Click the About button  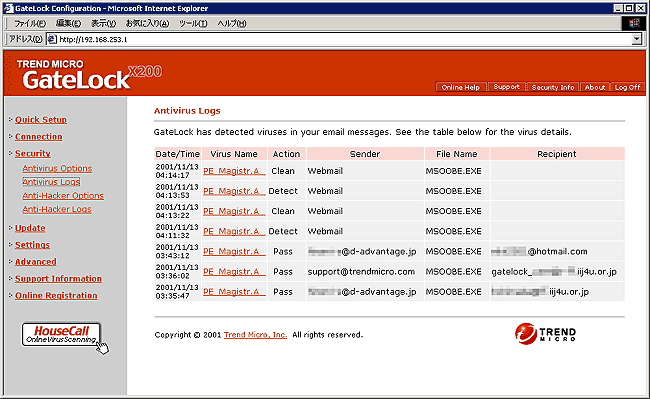click(x=595, y=87)
